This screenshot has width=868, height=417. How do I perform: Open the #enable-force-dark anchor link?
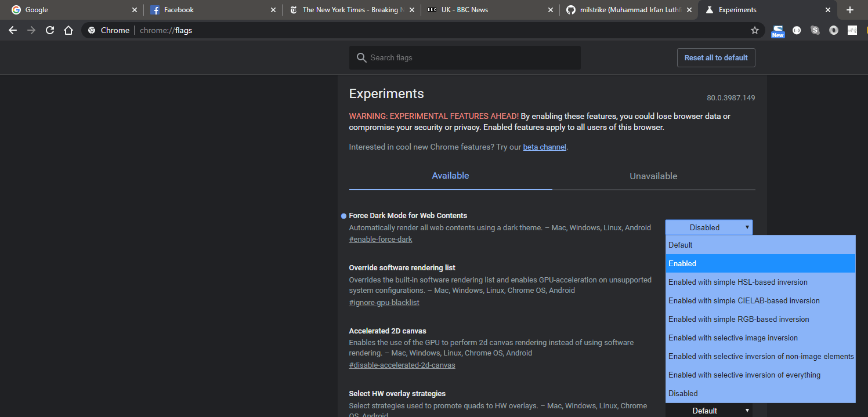(x=381, y=240)
